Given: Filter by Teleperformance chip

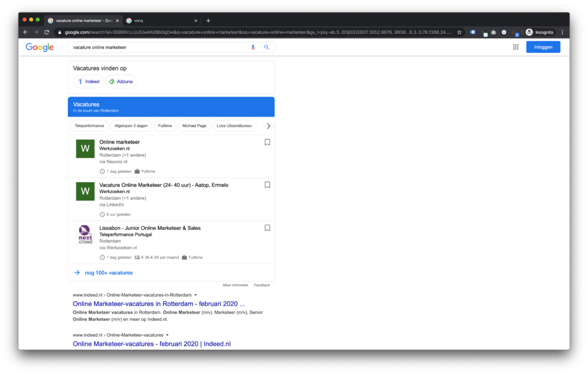Looking at the screenshot, I should [x=89, y=126].
